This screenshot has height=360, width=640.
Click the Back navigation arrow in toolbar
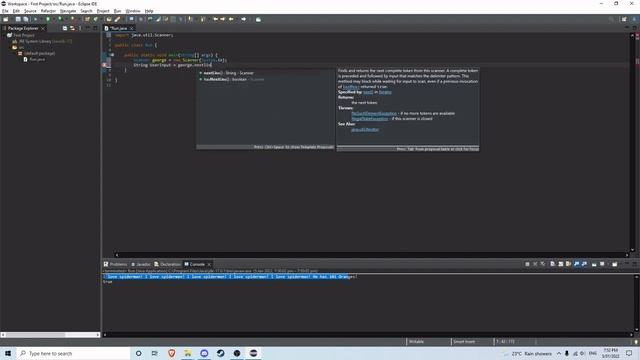tap(231, 19)
